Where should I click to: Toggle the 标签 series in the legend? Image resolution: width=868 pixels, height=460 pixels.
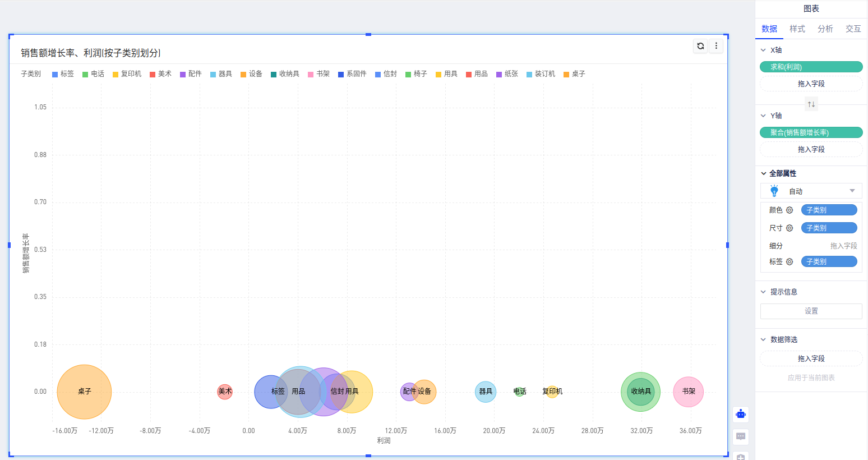(63, 74)
